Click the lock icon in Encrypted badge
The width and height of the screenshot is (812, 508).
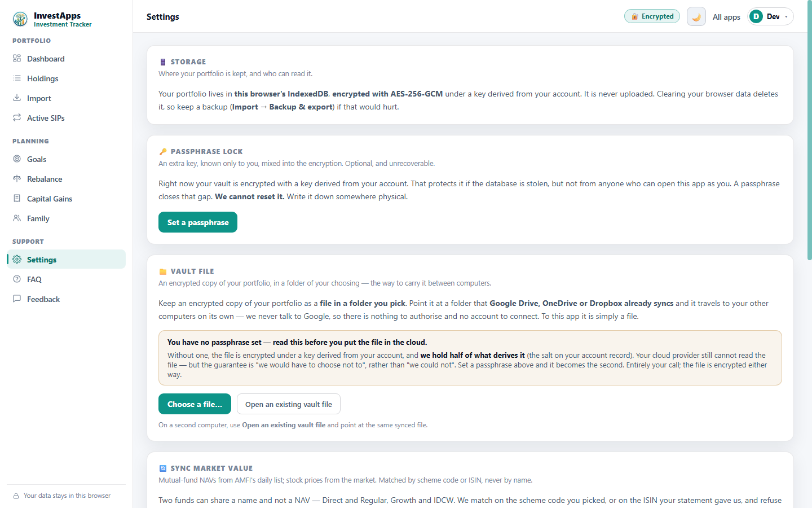point(635,16)
